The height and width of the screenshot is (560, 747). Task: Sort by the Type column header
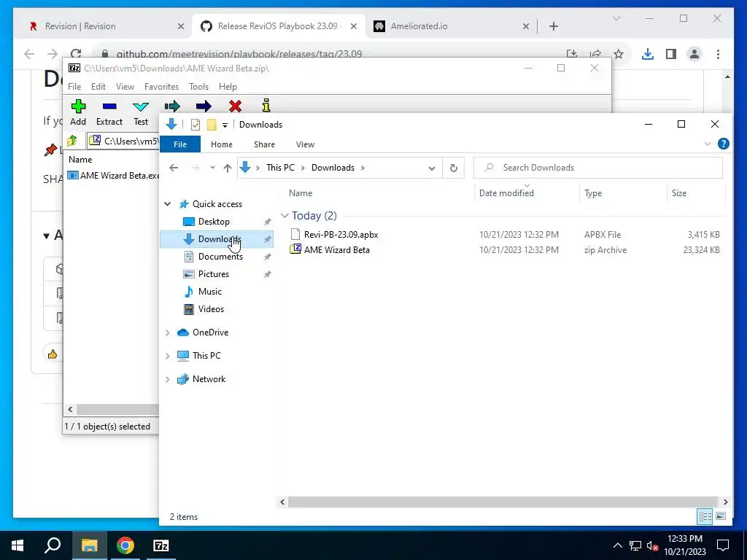pos(592,192)
